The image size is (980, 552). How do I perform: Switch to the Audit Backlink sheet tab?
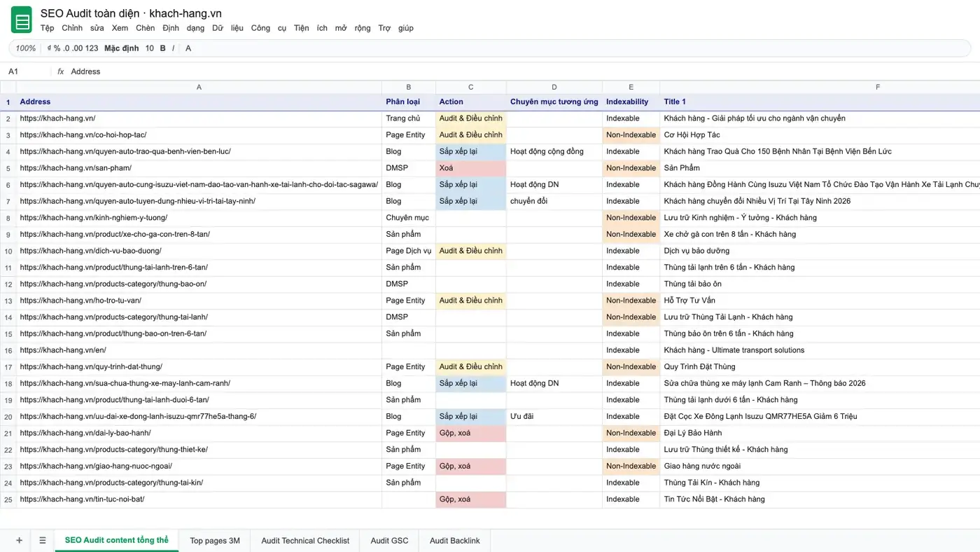pyautogui.click(x=454, y=541)
